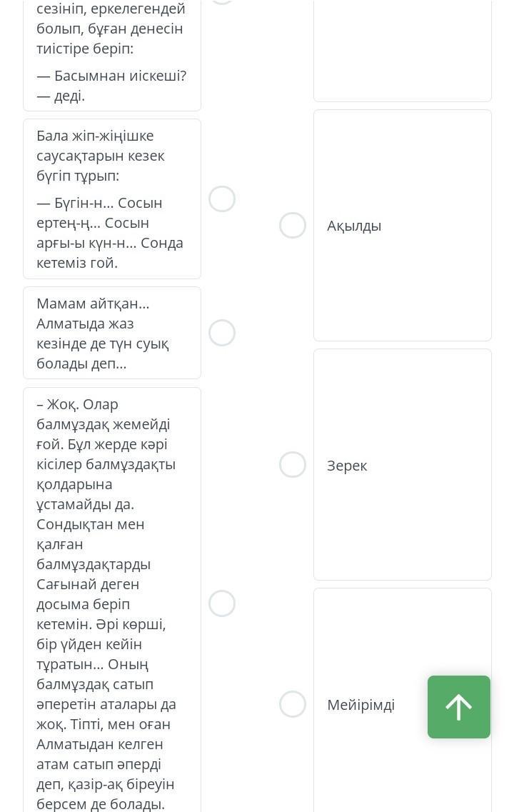
Task: Click the green scroll-to-top arrow button
Action: click(458, 706)
